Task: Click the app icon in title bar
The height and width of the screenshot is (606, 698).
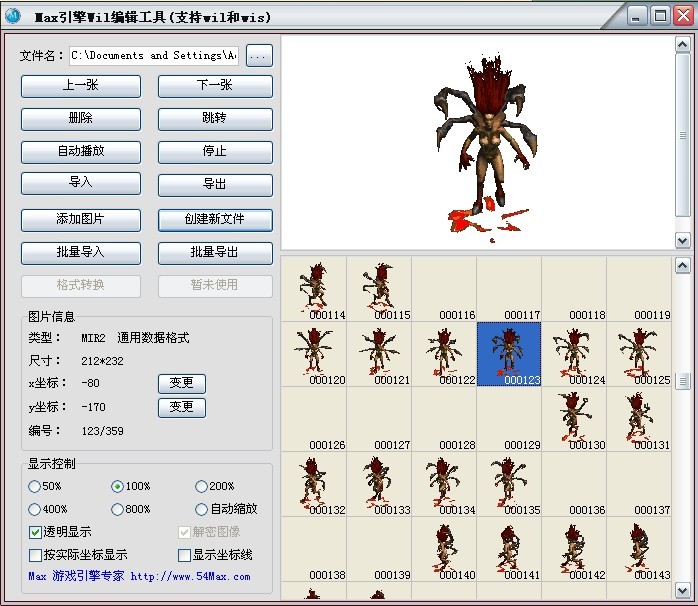Action: point(13,15)
